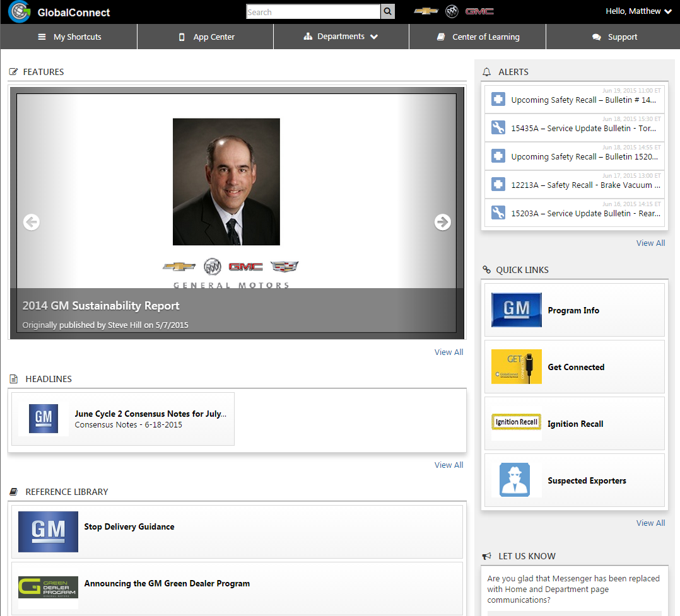Click wrench icon for 15203A service bulletin
Screen dimensions: 680x616
(498, 212)
